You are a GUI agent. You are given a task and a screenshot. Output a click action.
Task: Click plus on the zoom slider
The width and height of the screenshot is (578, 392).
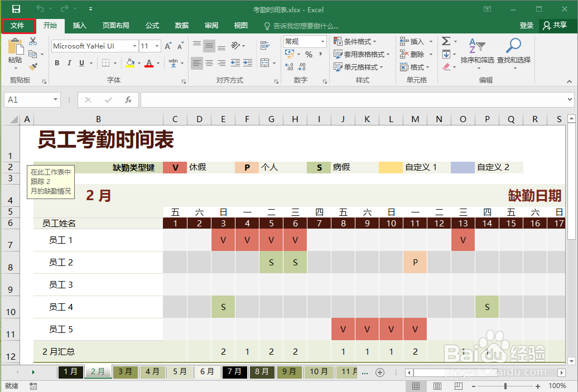[x=538, y=385]
